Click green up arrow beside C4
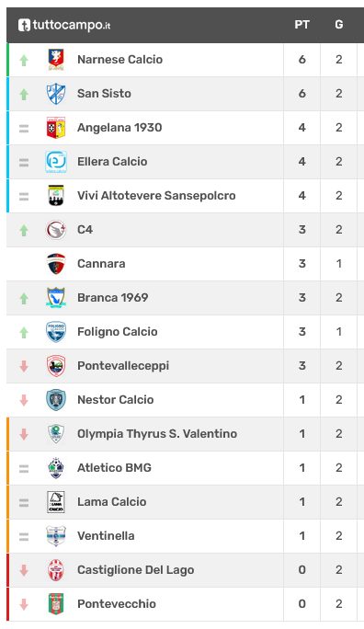Viewport: 364px width, 629px height. 24,230
